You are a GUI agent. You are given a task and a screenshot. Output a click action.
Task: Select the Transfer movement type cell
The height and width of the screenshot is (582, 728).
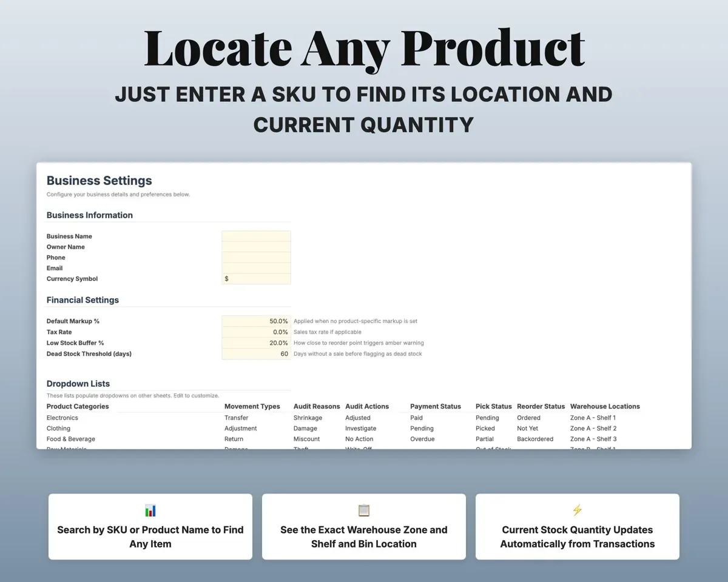point(237,418)
